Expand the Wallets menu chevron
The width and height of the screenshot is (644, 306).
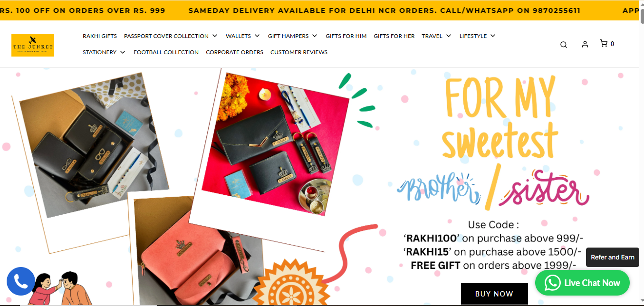tap(257, 36)
